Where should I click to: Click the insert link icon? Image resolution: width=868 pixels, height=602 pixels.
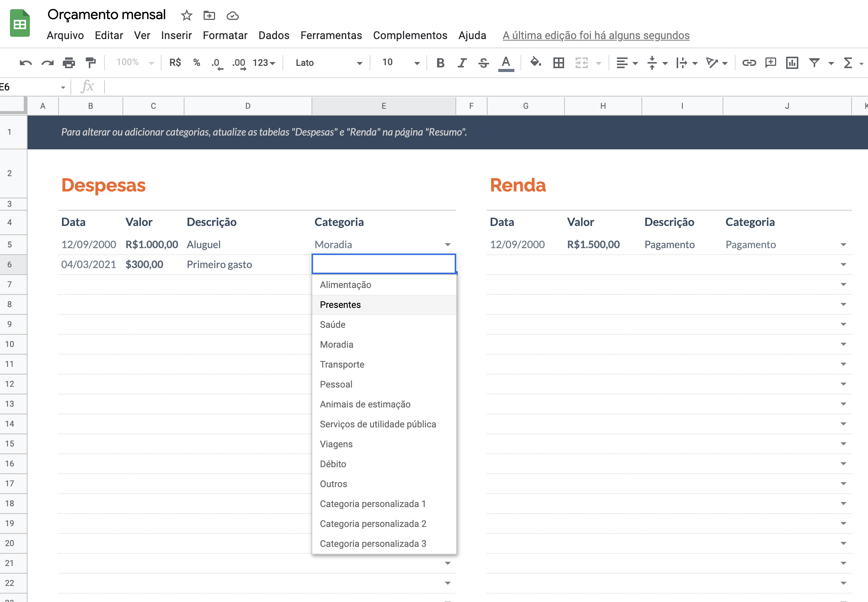749,62
